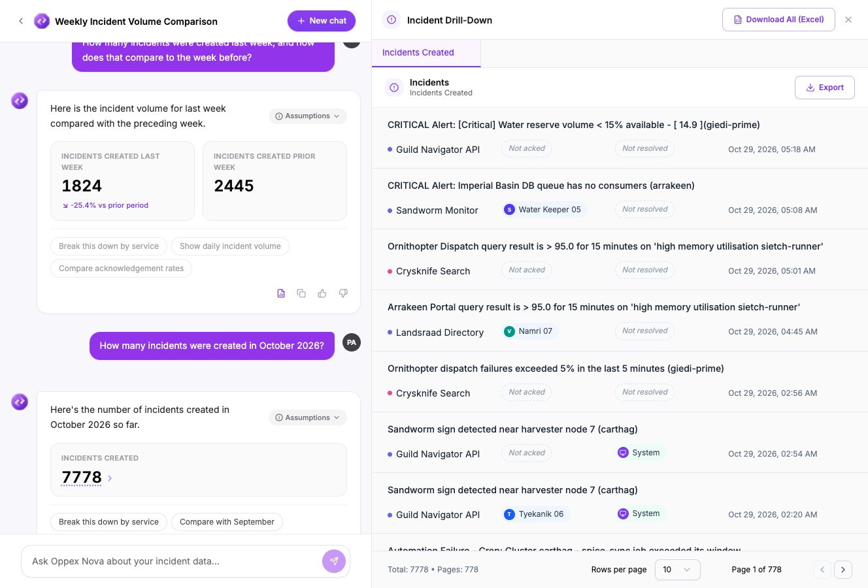Give thumbs down to the weekly comparison answer
Image resolution: width=868 pixels, height=588 pixels.
pyautogui.click(x=343, y=293)
